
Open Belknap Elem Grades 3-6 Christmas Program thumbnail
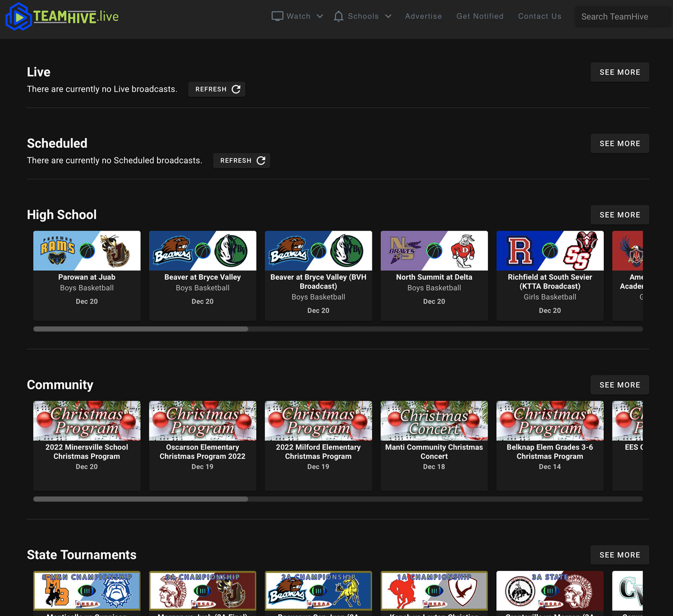click(550, 421)
